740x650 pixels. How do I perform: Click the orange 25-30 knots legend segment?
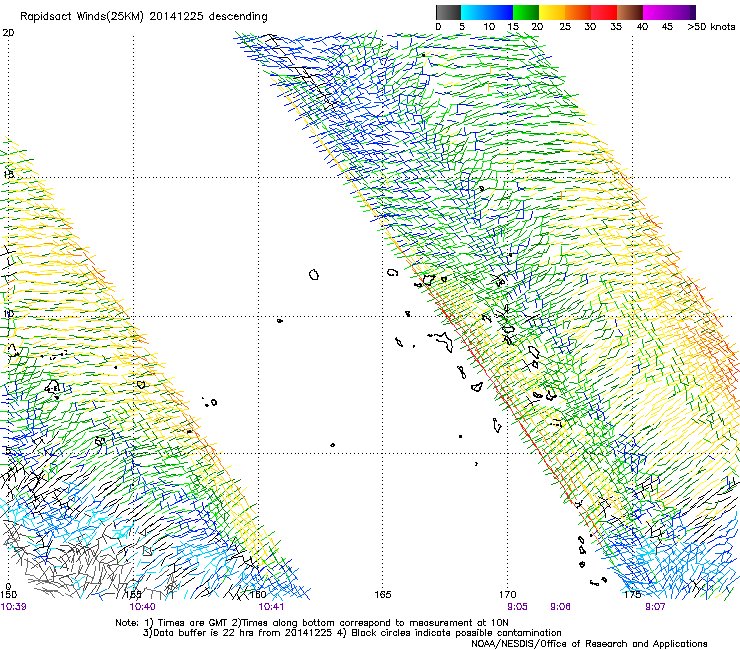pyautogui.click(x=578, y=12)
